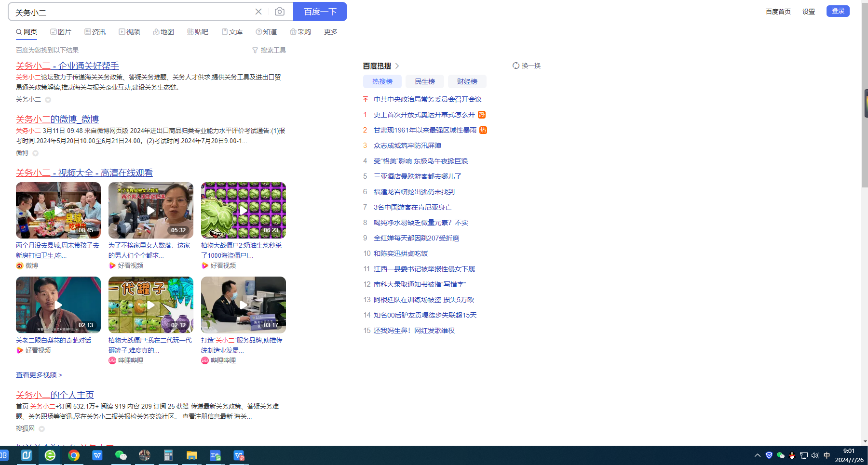Open the 地图 tab
Image resolution: width=868 pixels, height=465 pixels.
tap(163, 32)
